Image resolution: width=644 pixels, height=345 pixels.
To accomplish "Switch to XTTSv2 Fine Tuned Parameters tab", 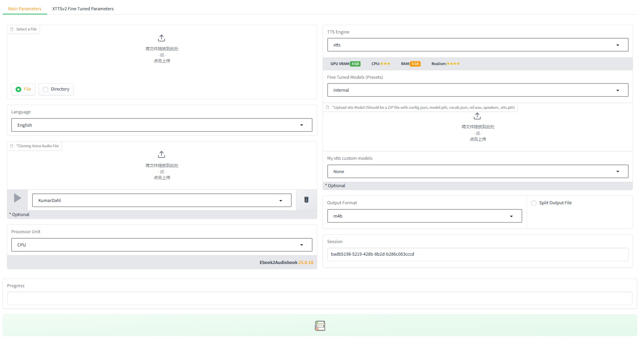I will 83,9.
